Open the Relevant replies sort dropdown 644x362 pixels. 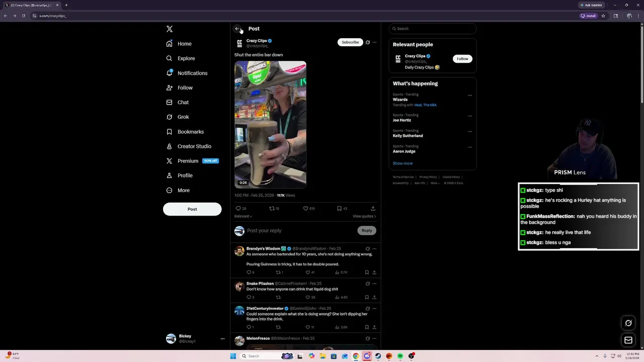pyautogui.click(x=243, y=216)
